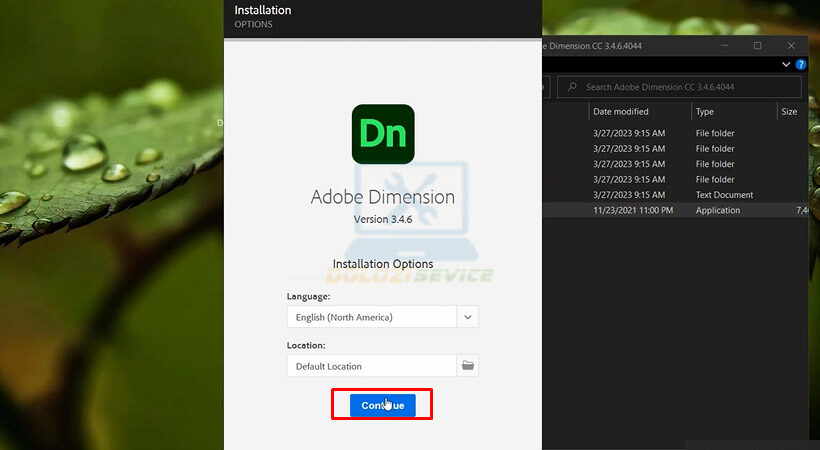Expand the Language dropdown arrow

tap(468, 317)
